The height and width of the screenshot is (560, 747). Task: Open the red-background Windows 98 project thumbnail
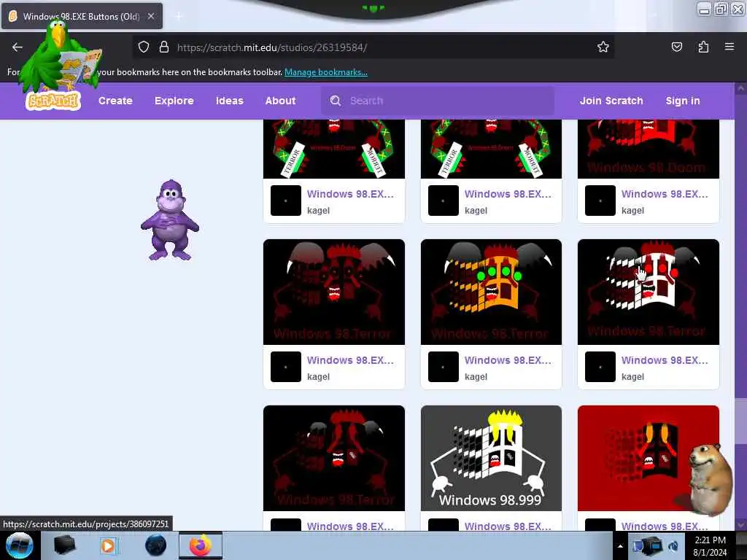(x=649, y=458)
